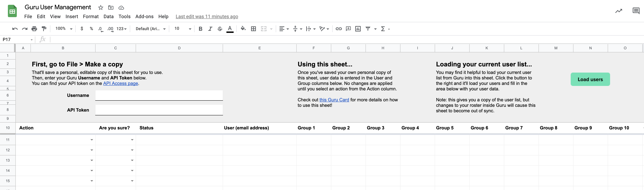Click the Undo icon in the toolbar
The width and height of the screenshot is (644, 190).
click(15, 29)
